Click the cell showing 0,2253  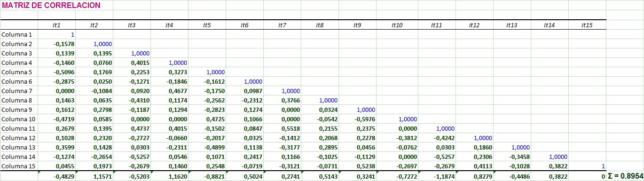pos(132,72)
